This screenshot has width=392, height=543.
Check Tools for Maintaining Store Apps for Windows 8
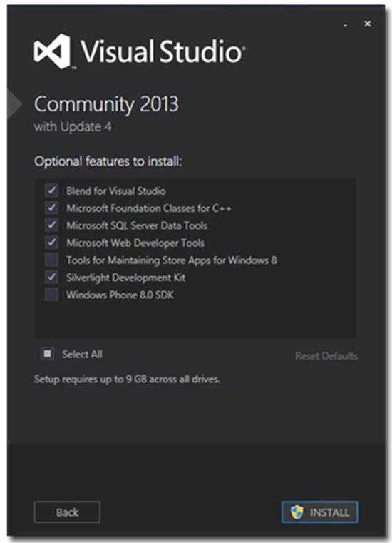[x=51, y=260]
